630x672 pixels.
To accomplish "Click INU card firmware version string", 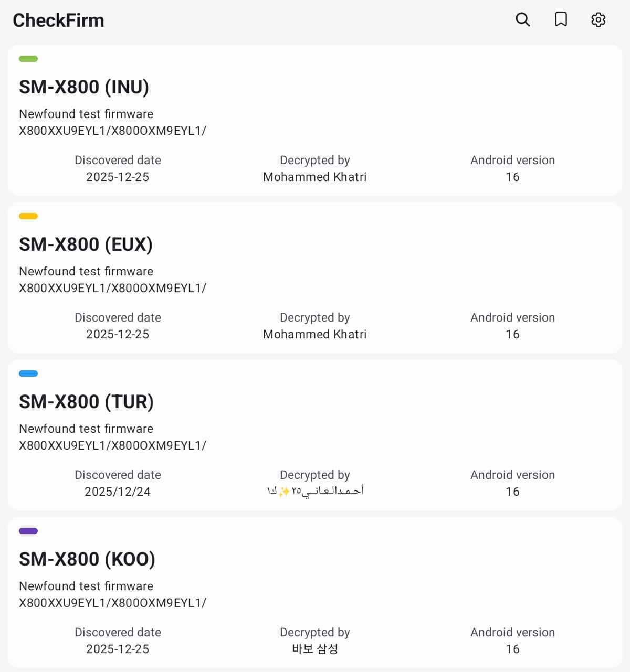I will pos(112,131).
